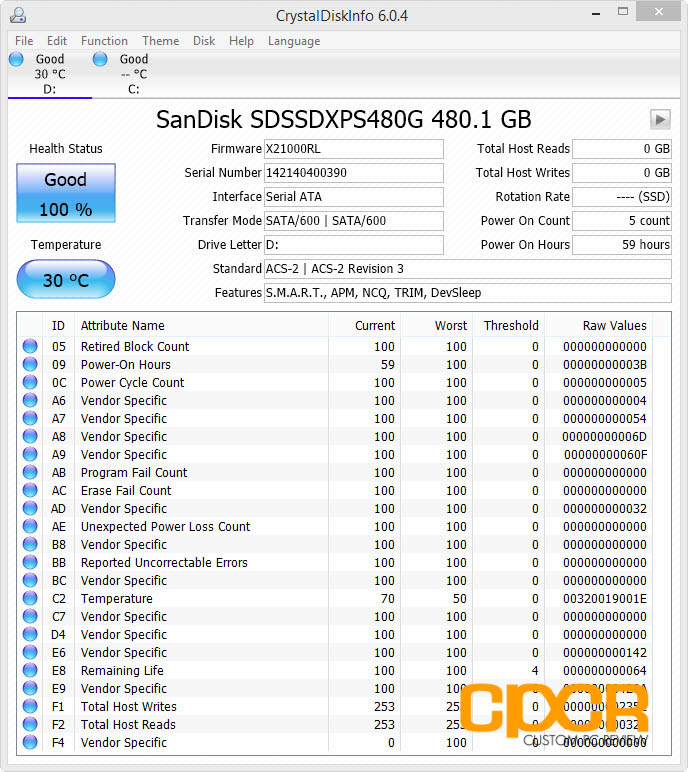Click the Power On Count 5 count field
Image resolution: width=688 pixels, height=772 pixels.
(x=622, y=221)
